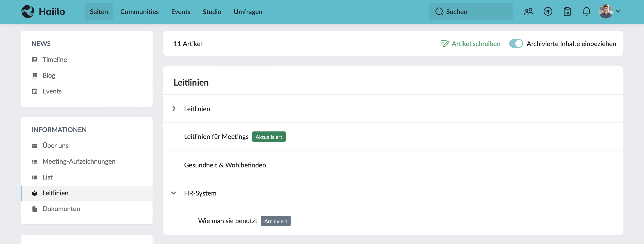Open the Studio tab
The image size is (644, 244).
[x=212, y=11]
